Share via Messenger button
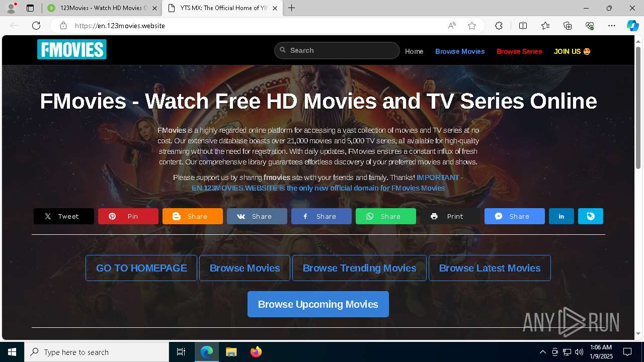The height and width of the screenshot is (362, 644). [515, 216]
